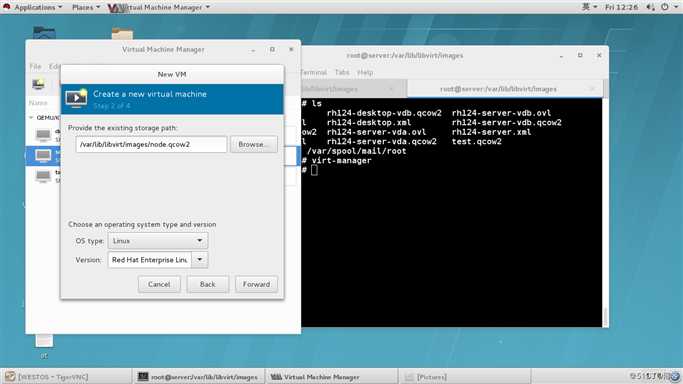The height and width of the screenshot is (384, 683).
Task: Click the volume speaker icon
Action: point(650,7)
